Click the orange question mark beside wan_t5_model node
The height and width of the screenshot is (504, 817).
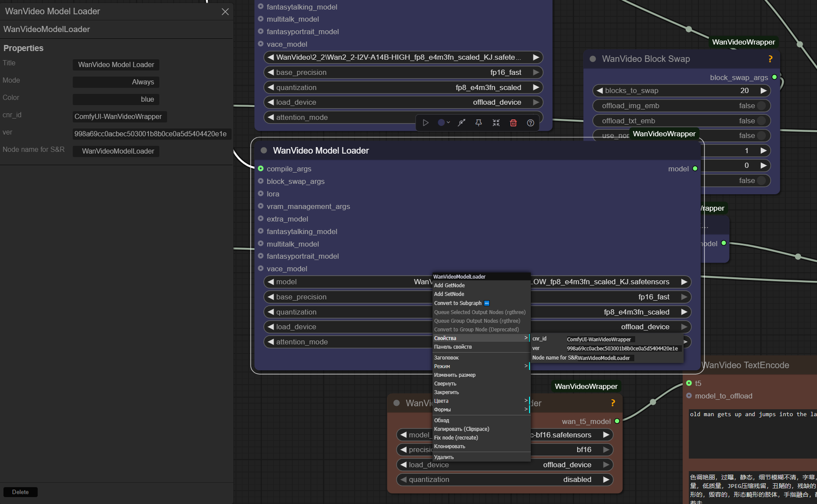(613, 403)
